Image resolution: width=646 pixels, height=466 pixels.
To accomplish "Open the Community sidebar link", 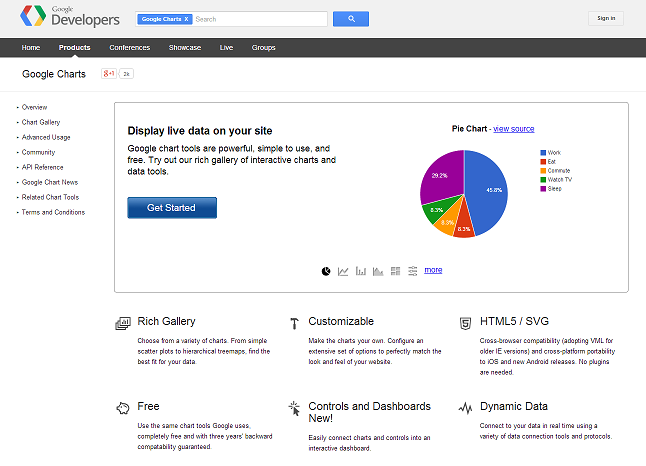I will coord(38,152).
